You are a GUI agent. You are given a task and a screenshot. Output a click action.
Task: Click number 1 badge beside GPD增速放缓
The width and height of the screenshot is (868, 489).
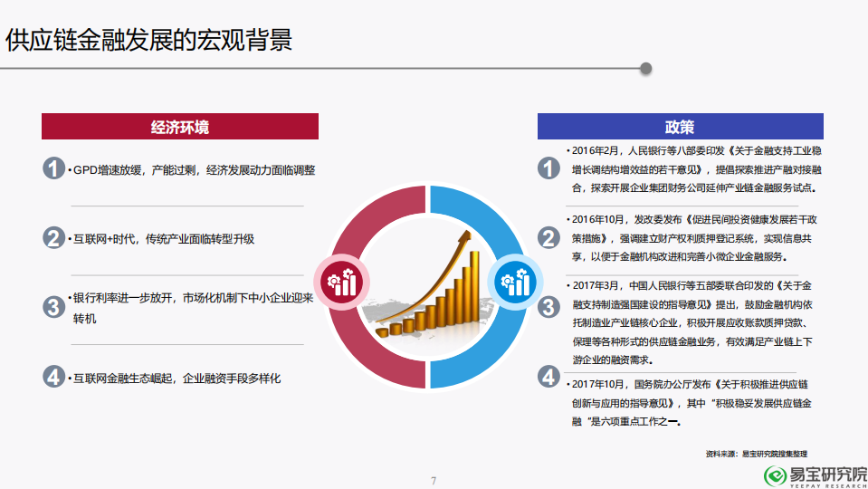(x=53, y=168)
